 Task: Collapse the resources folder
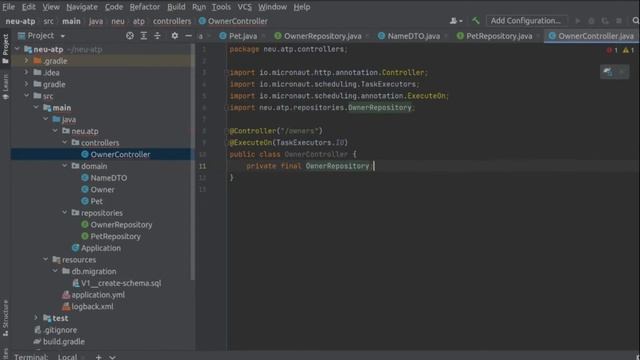click(45, 260)
